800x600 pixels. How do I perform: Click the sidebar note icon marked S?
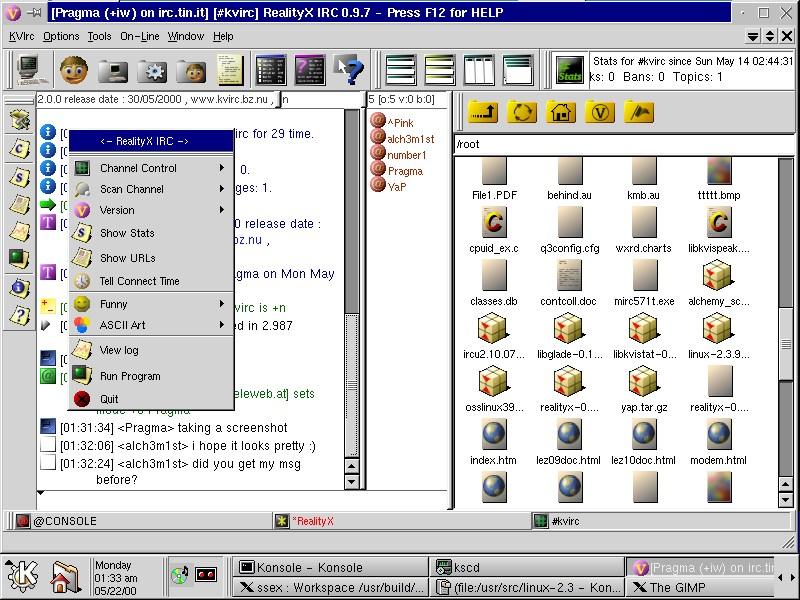(19, 177)
